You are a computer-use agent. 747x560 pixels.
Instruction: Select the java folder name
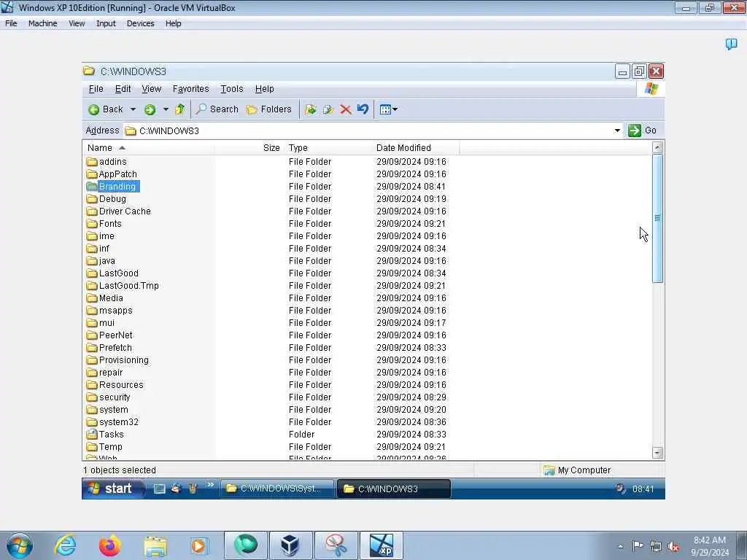click(107, 261)
